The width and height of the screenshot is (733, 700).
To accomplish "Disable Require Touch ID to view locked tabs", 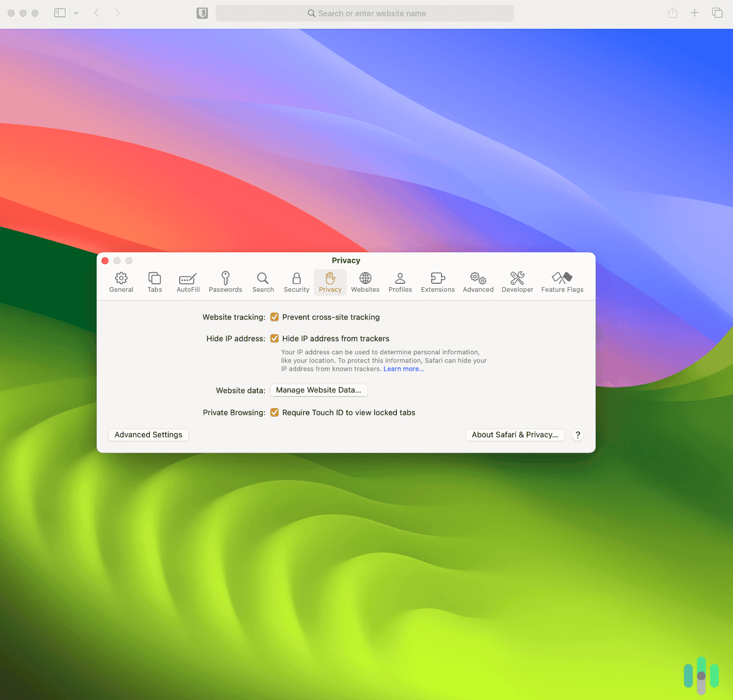I will click(274, 412).
